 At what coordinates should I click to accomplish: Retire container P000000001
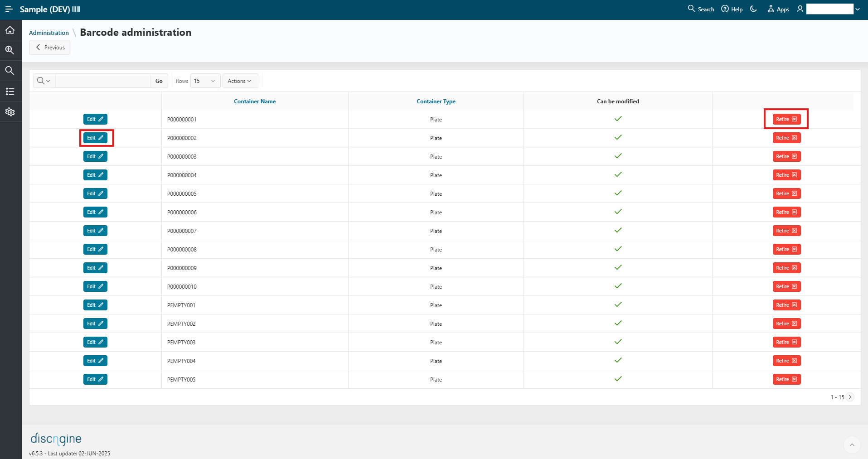[786, 119]
